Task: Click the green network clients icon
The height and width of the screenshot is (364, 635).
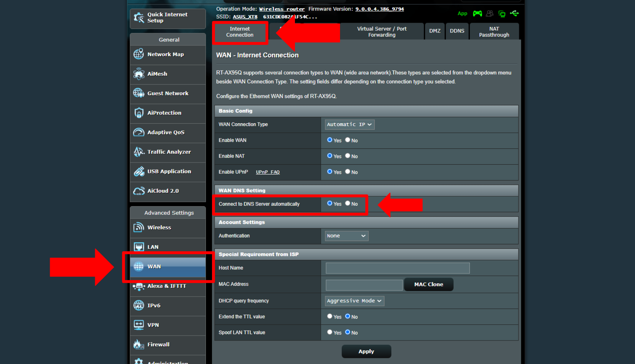Action: point(502,14)
